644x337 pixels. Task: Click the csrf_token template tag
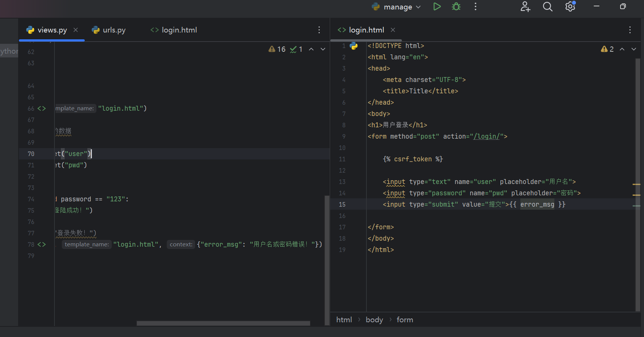pos(413,159)
